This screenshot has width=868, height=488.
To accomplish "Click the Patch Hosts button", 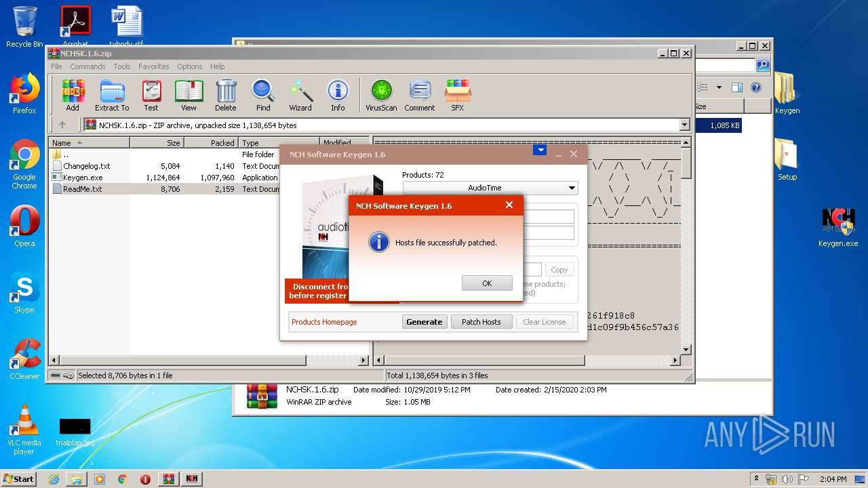I will [481, 322].
